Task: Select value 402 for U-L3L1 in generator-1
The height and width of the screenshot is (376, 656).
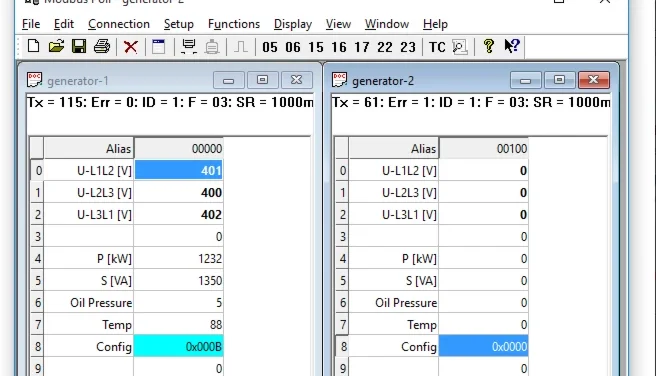Action: pyautogui.click(x=179, y=215)
